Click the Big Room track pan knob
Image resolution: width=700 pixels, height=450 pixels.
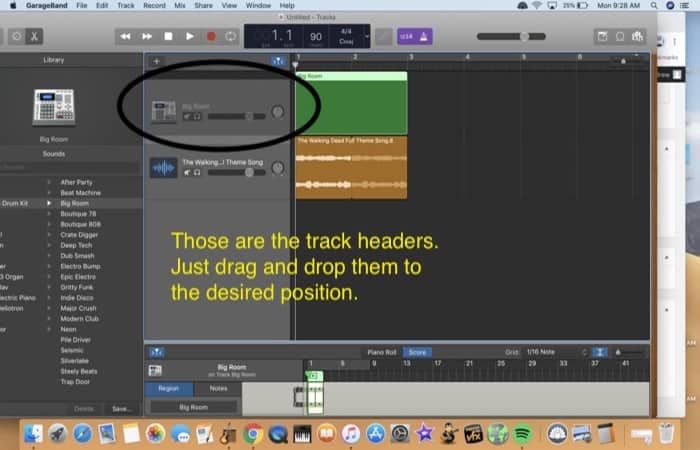coord(278,112)
